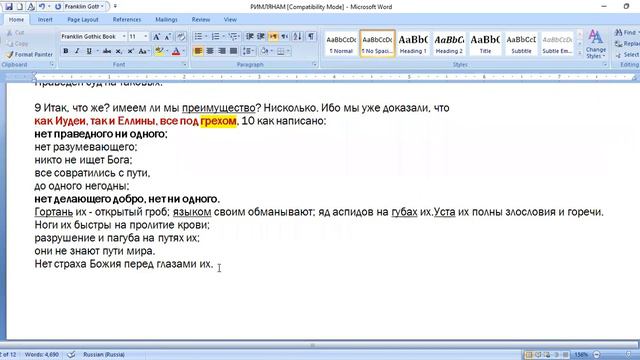This screenshot has width=640, height=360.
Task: Apply red font color
Action: coord(176,51)
